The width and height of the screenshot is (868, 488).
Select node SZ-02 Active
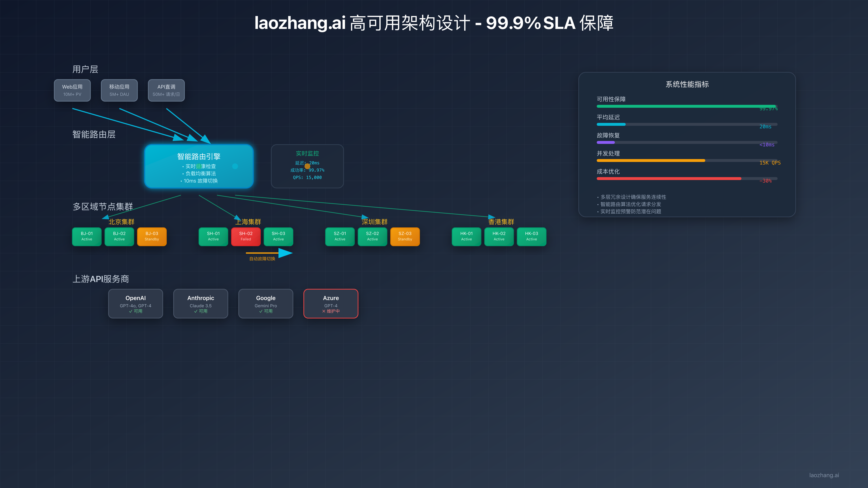click(372, 237)
